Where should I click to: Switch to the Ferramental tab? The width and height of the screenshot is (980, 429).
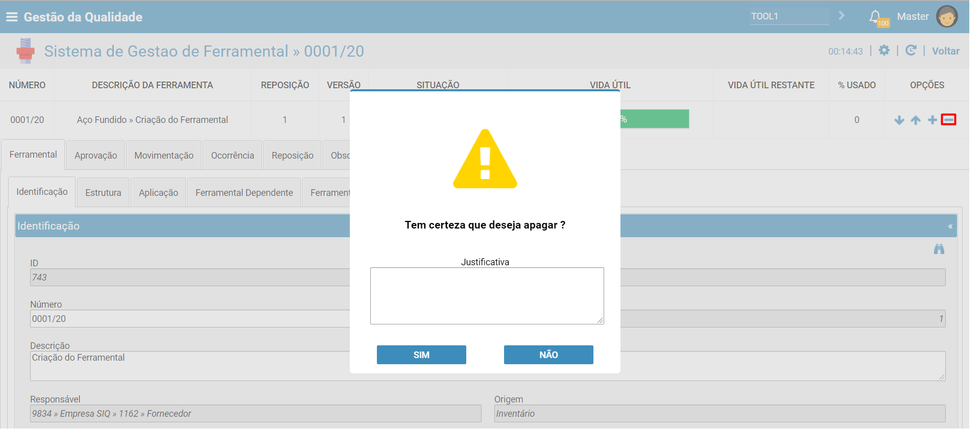point(33,155)
